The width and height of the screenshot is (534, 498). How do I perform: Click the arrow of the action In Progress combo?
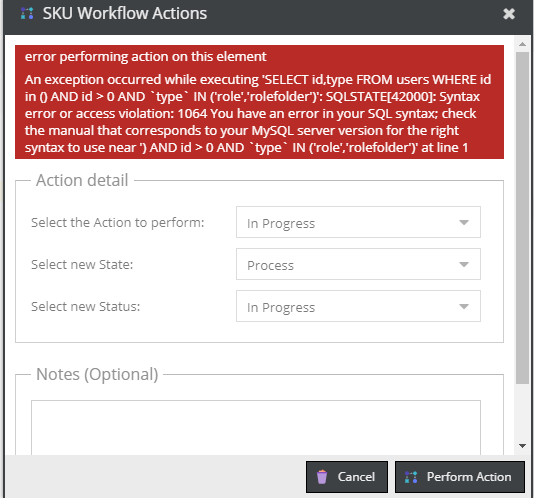click(464, 222)
